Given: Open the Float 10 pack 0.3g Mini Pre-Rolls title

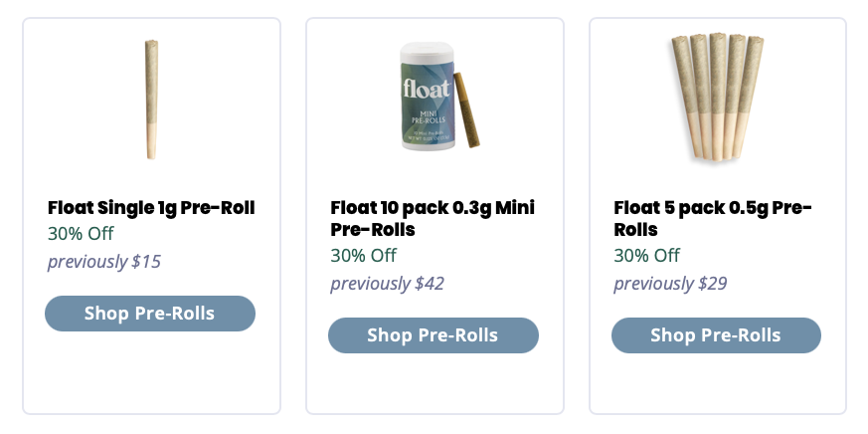Looking at the screenshot, I should pos(433,219).
